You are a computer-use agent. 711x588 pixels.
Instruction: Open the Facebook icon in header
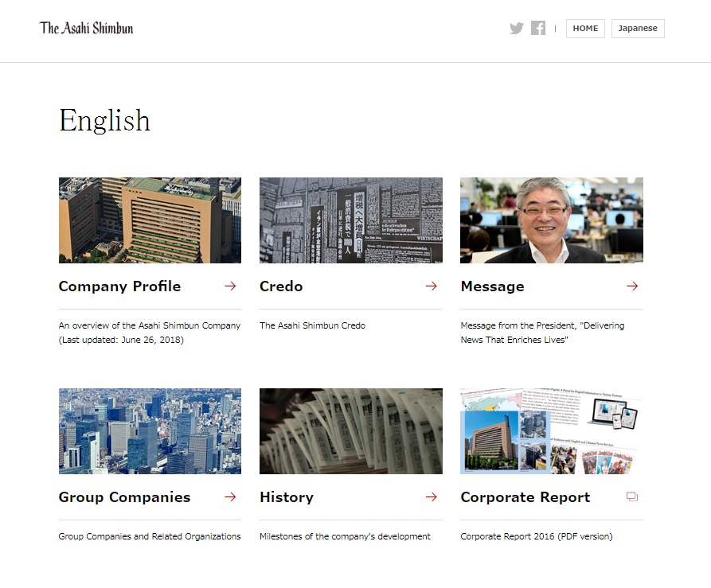pyautogui.click(x=538, y=29)
